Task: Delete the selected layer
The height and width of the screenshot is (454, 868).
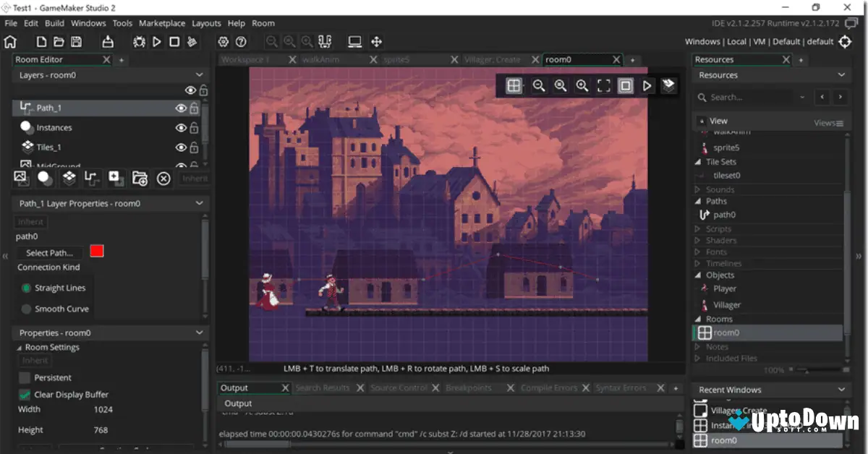Action: (163, 179)
